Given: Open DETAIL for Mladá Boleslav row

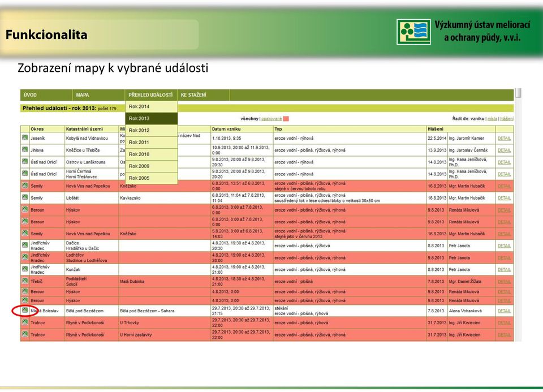Looking at the screenshot, I should (x=504, y=311).
